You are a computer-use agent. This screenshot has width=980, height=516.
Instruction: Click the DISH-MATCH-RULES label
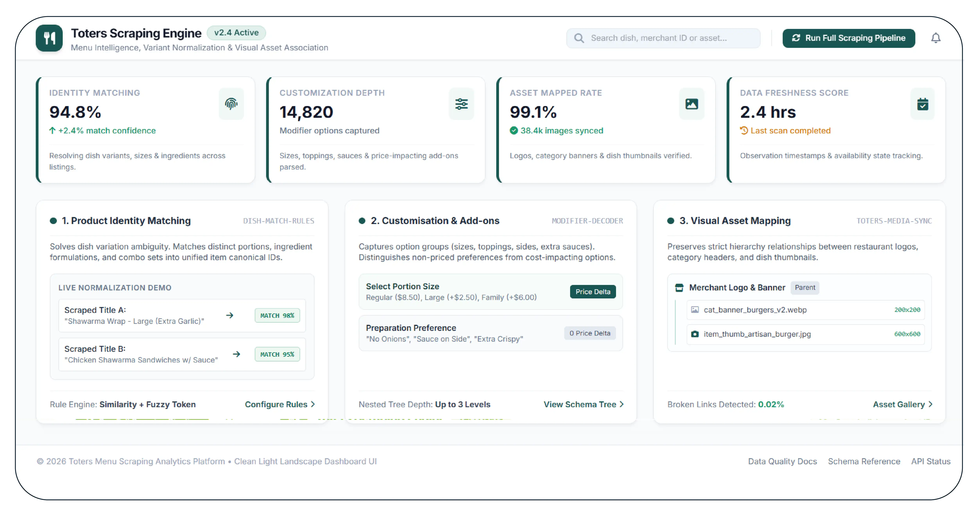point(278,221)
